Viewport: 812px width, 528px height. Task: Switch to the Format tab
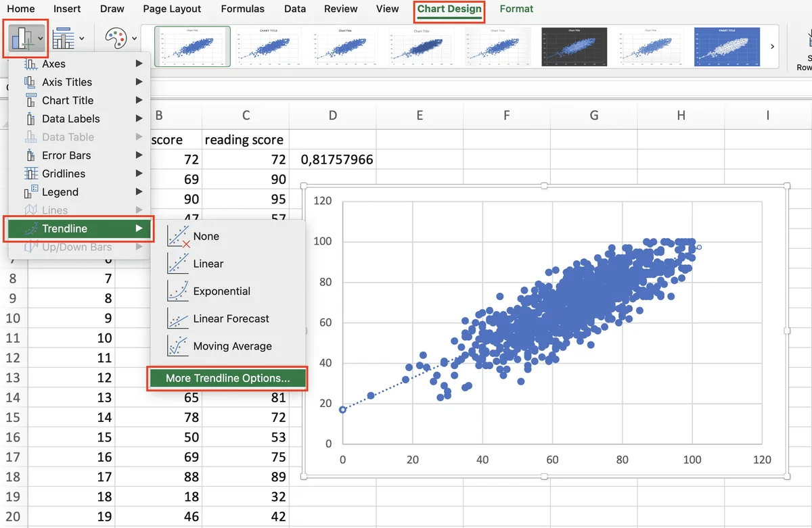coord(516,9)
